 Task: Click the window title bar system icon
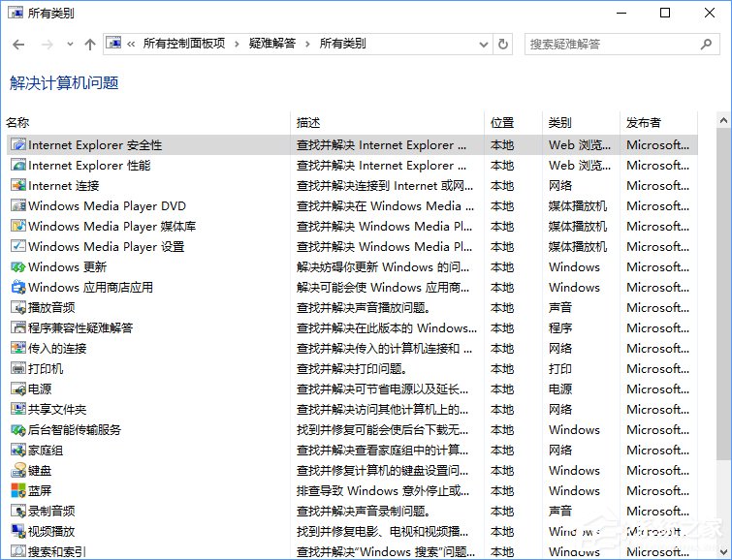coord(15,13)
